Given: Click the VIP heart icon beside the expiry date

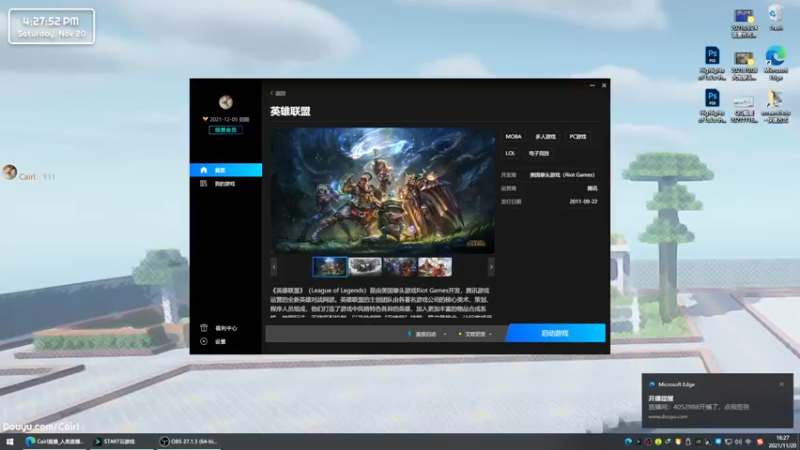Looking at the screenshot, I should pyautogui.click(x=205, y=119).
